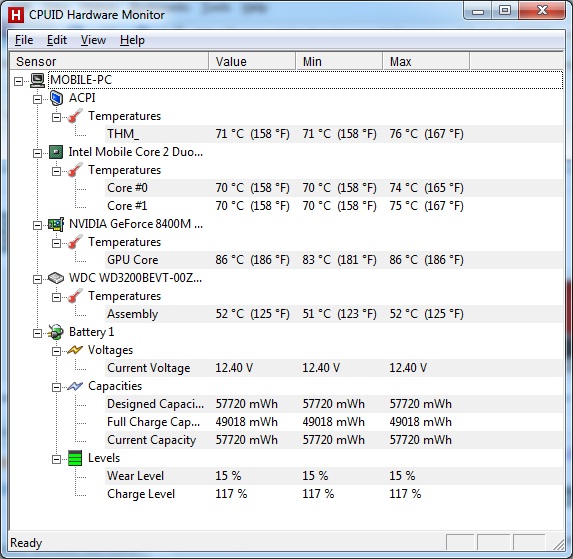Click THM_ max value 76 °C (167 °F)
The width and height of the screenshot is (573, 559).
(426, 134)
